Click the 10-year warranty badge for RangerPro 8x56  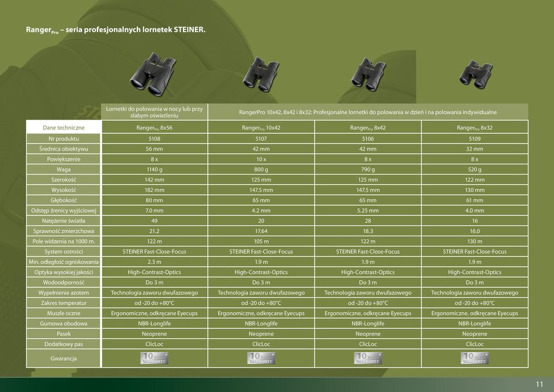click(x=155, y=358)
